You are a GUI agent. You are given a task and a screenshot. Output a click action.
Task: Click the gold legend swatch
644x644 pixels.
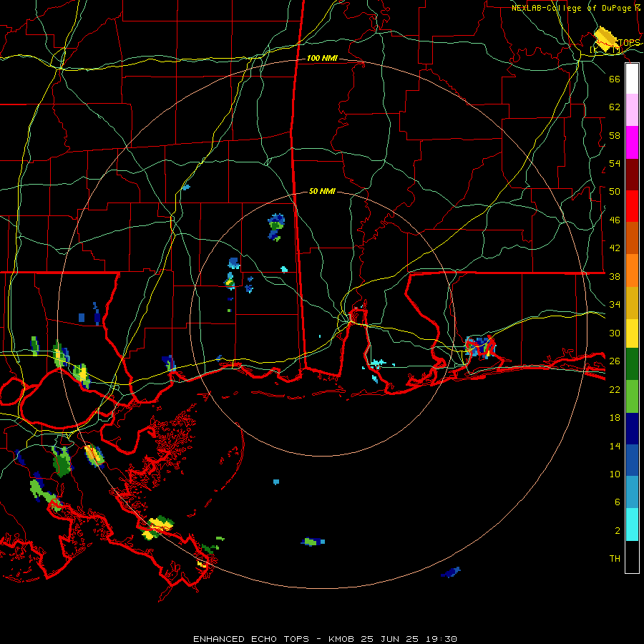point(632,303)
